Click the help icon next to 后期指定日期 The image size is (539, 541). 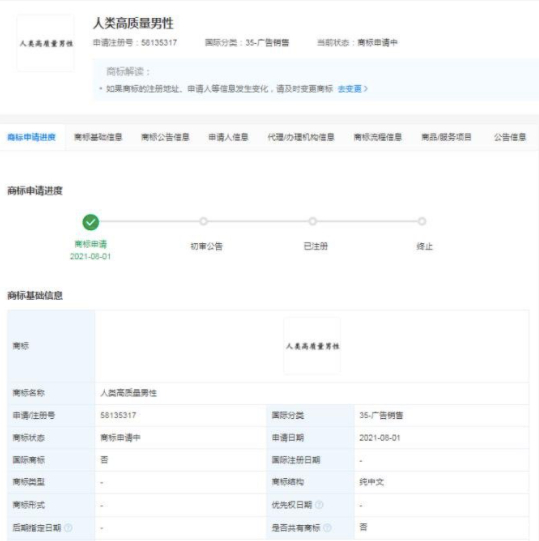[x=68, y=528]
